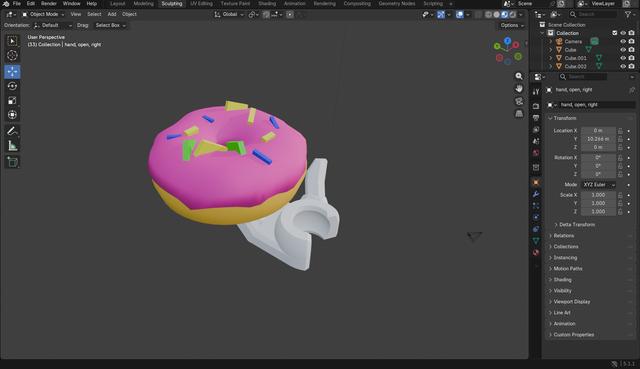Open the XYZ Euler rotation mode dropdown

598,185
